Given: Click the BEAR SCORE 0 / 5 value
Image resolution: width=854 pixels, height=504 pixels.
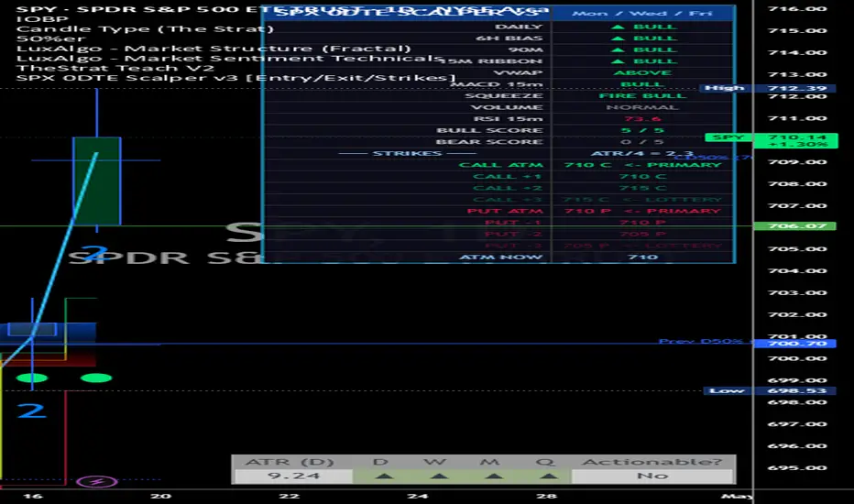Looking at the screenshot, I should pos(642,142).
